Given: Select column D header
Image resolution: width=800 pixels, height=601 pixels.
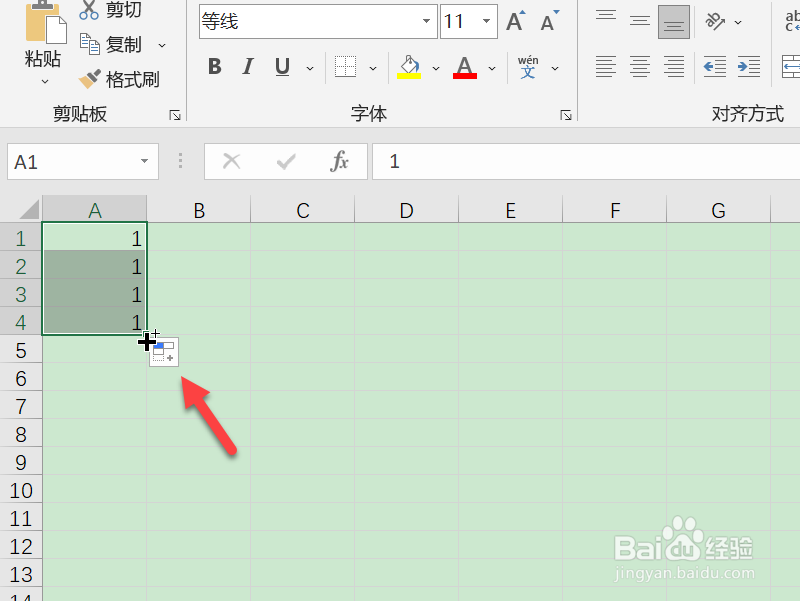Looking at the screenshot, I should tap(407, 210).
